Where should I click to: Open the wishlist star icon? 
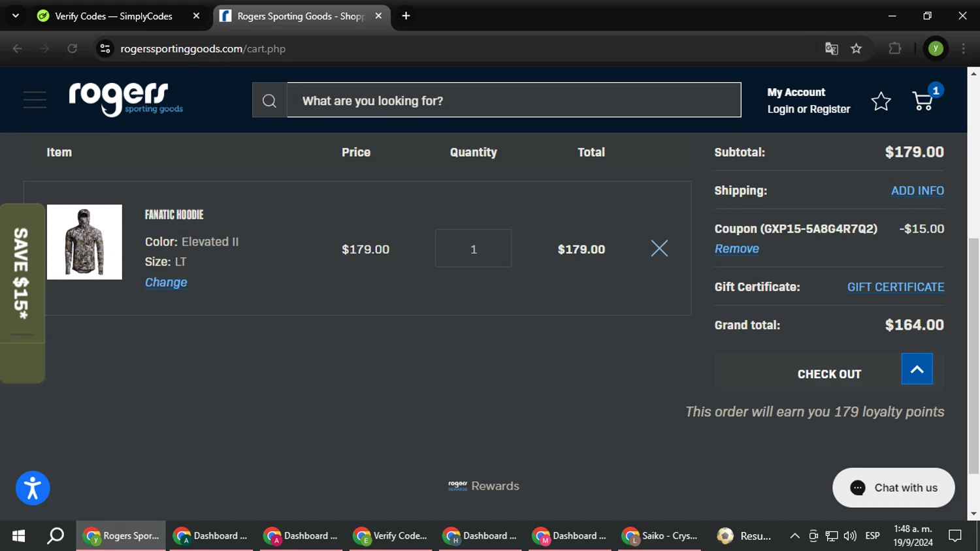coord(881,101)
